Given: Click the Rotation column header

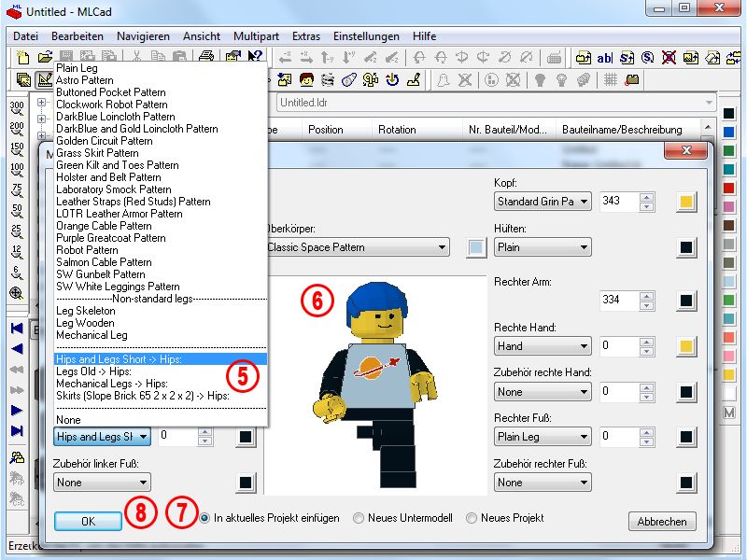Looking at the screenshot, I should coord(416,130).
